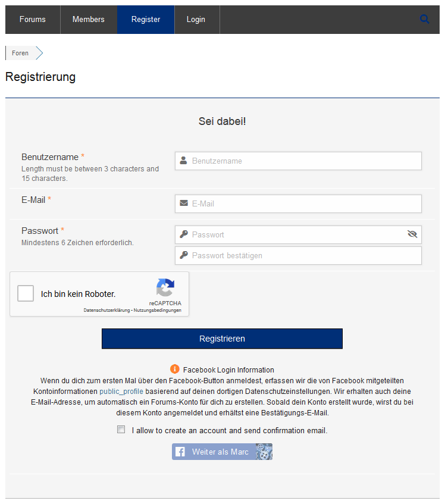This screenshot has height=504, width=445.
Task: Click the envelope icon in the E-Mail field
Action: (x=183, y=204)
